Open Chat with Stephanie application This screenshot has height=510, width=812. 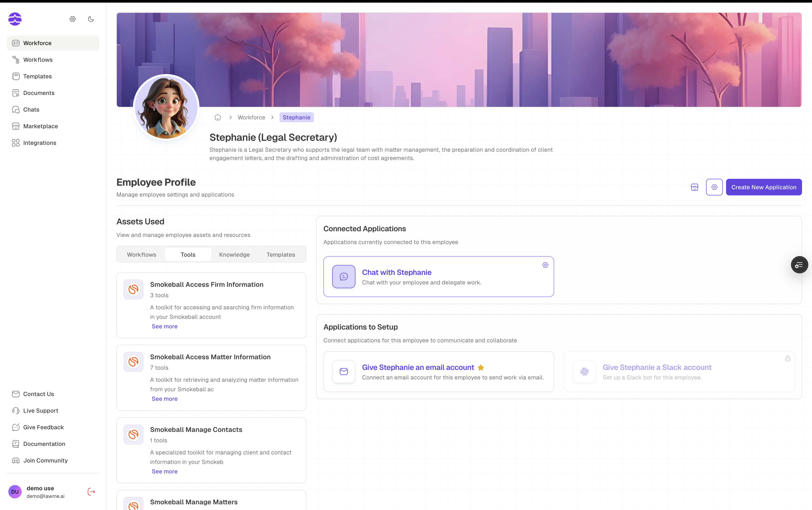(397, 272)
